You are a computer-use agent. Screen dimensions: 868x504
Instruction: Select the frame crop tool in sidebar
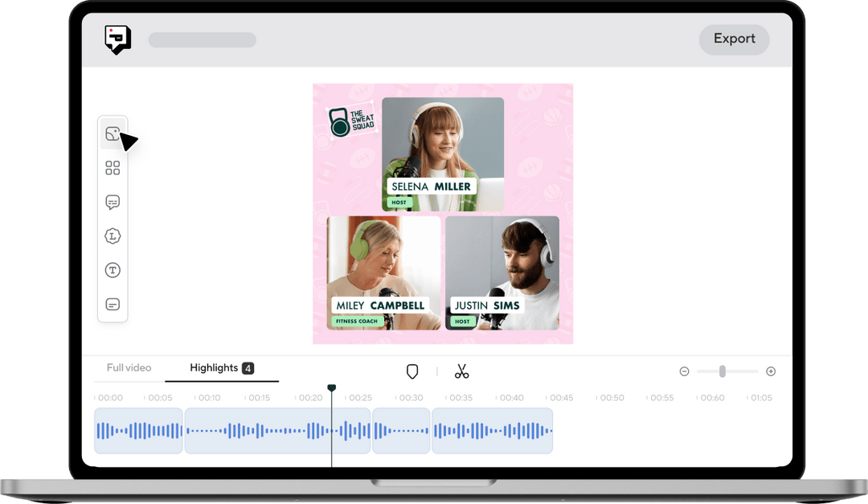(x=113, y=133)
